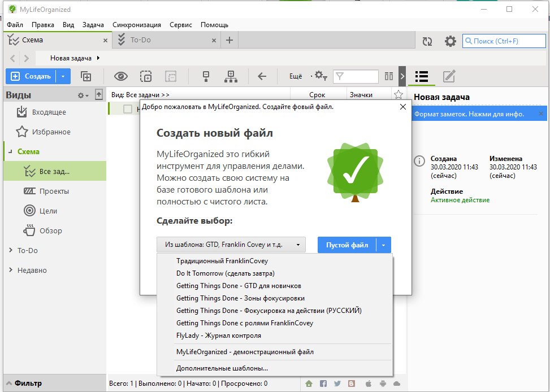Open the Синхронизация menu
This screenshot has height=392, width=550.
[x=136, y=25]
